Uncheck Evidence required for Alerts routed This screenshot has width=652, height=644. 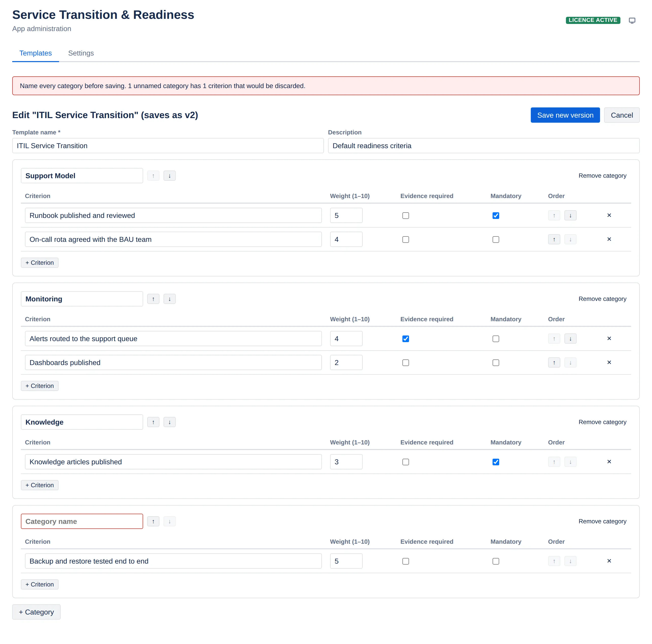point(406,339)
